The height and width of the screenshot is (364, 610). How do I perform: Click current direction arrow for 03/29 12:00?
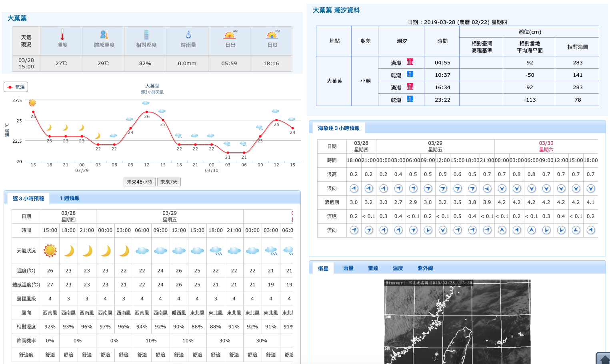coord(443,230)
